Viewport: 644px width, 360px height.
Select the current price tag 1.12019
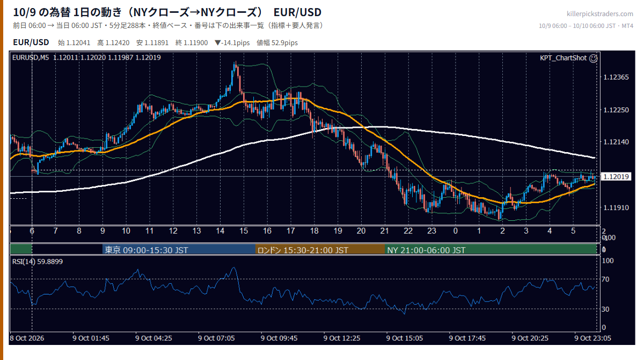(x=617, y=176)
